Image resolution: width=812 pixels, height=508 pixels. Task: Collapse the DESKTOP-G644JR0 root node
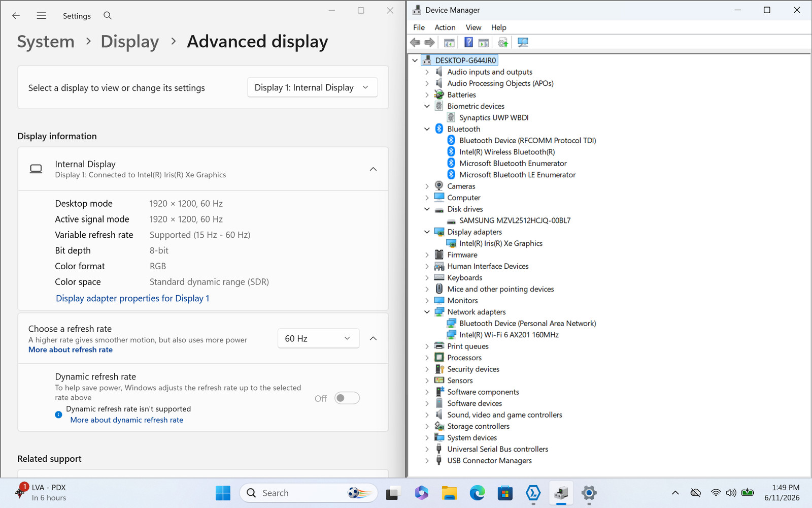tap(415, 60)
